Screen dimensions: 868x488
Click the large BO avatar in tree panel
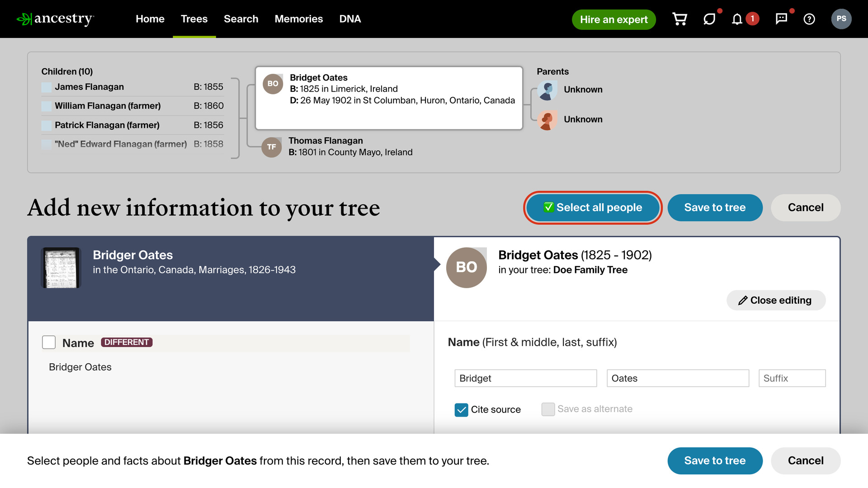click(467, 267)
